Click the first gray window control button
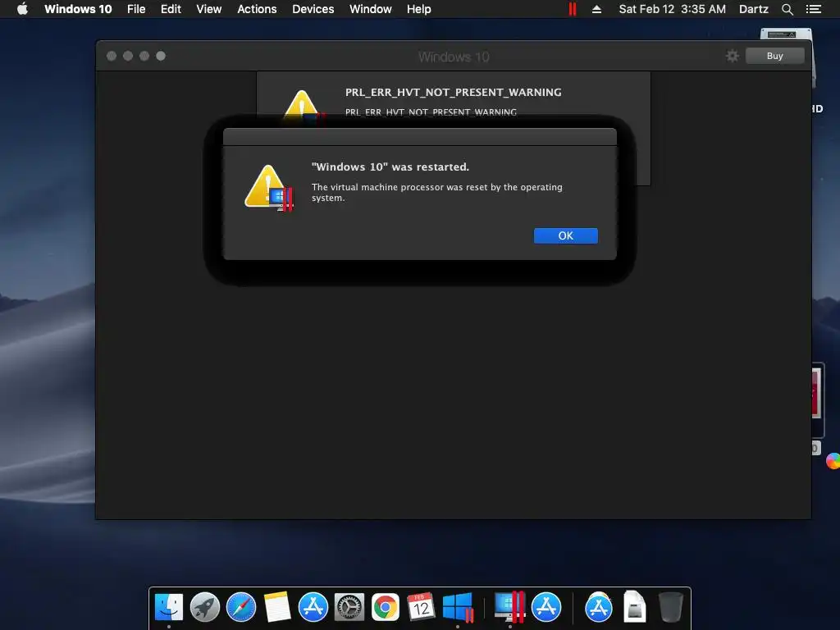The image size is (840, 630). 112,56
